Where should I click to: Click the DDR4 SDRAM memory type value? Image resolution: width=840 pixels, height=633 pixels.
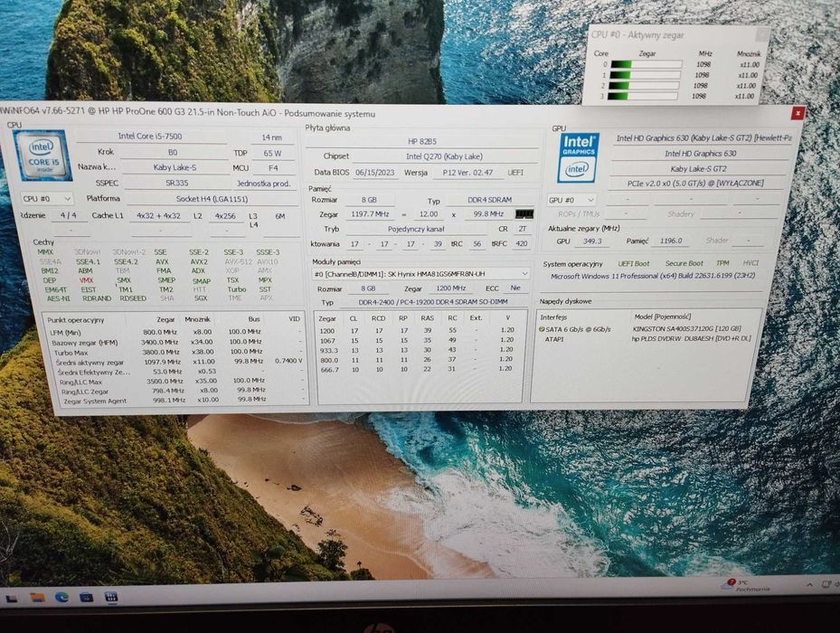tap(490, 200)
